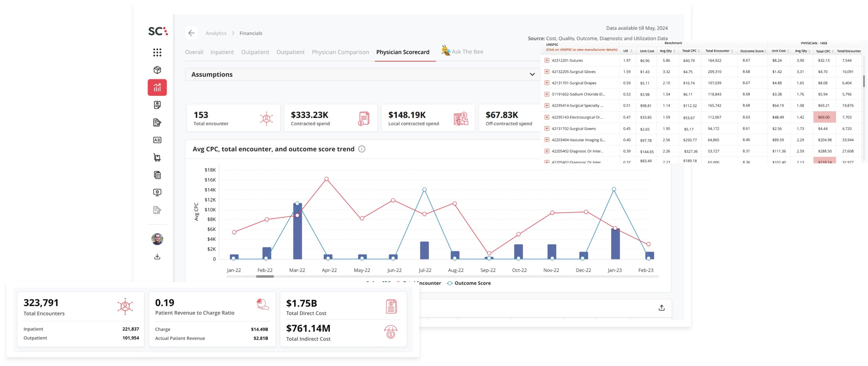This screenshot has width=868, height=366.
Task: Click the Charge $14.49B value
Action: coord(259,329)
